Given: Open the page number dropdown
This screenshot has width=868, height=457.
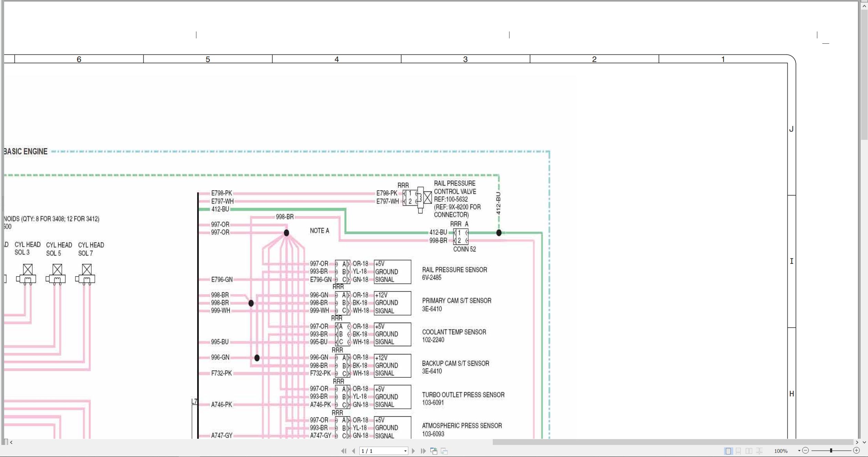Looking at the screenshot, I should [405, 451].
